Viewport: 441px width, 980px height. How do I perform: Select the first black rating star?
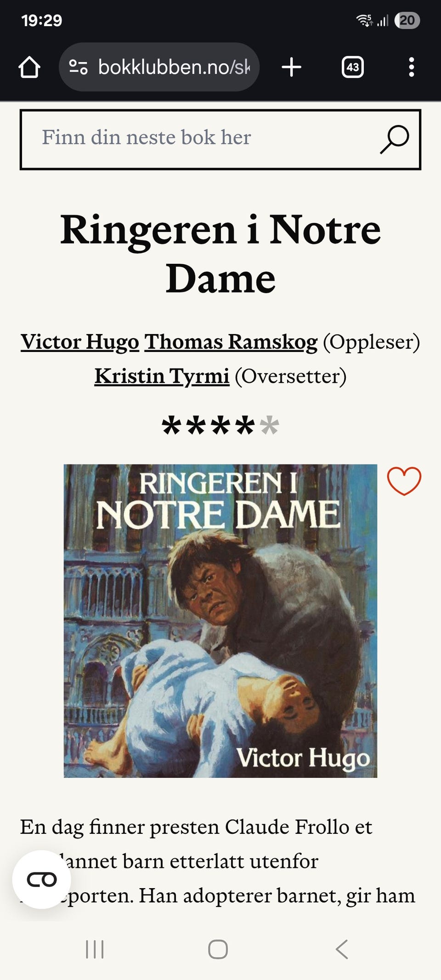[x=172, y=425]
